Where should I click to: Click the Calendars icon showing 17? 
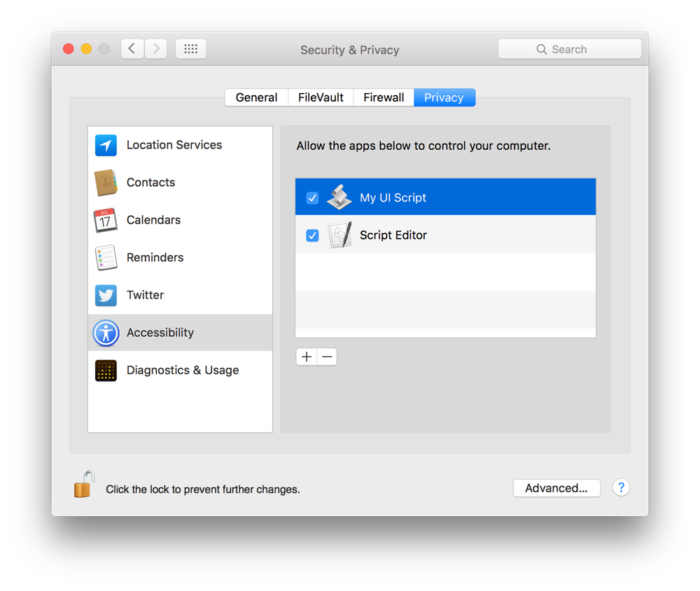106,220
